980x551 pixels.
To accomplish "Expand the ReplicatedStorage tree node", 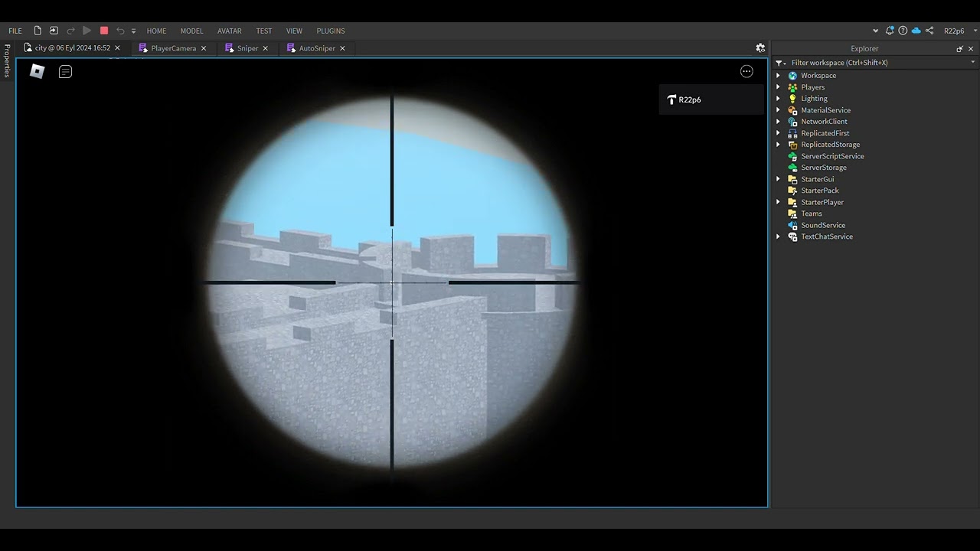I will [x=778, y=145].
